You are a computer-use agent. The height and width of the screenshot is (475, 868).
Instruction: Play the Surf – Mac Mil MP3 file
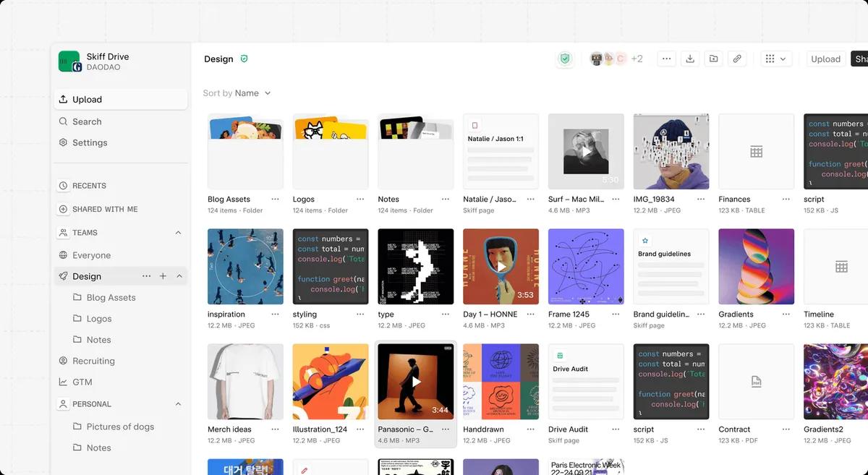click(x=585, y=150)
